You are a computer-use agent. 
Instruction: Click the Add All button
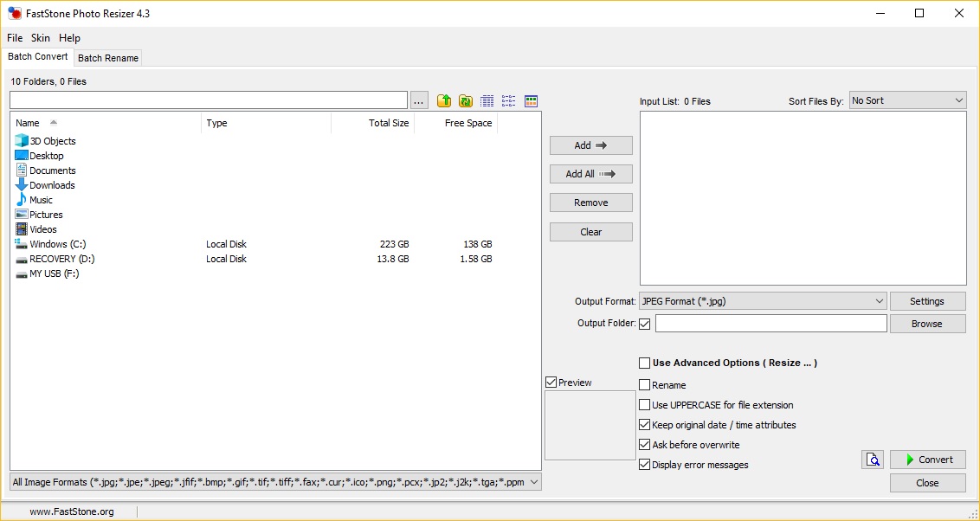coord(590,173)
